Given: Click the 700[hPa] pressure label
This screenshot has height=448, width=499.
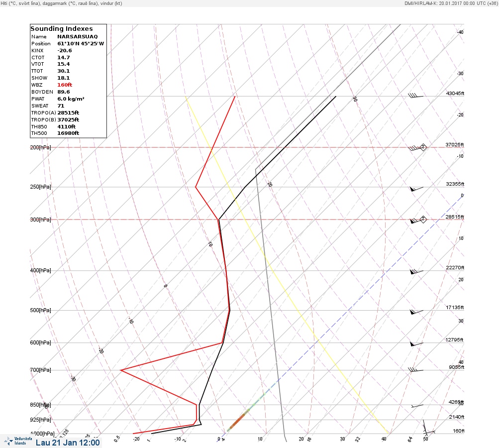Looking at the screenshot, I should 40,370.
